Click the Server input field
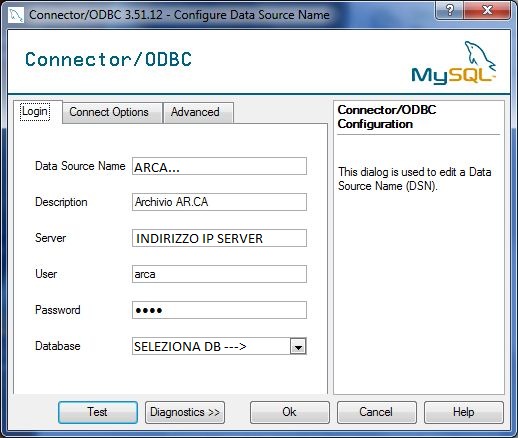 219,238
